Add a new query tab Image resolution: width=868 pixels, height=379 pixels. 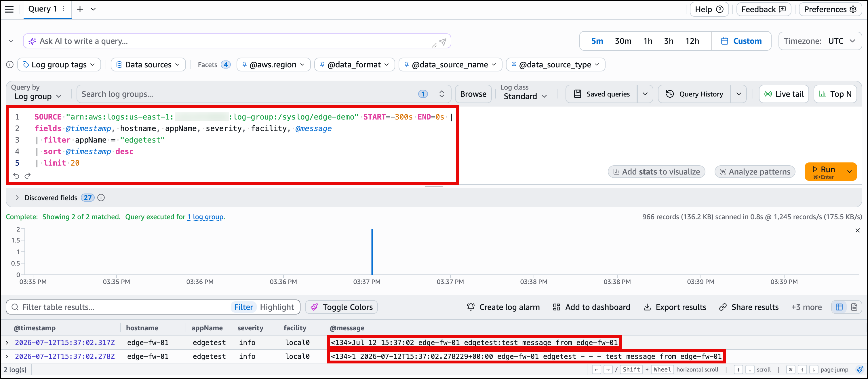pyautogui.click(x=80, y=9)
